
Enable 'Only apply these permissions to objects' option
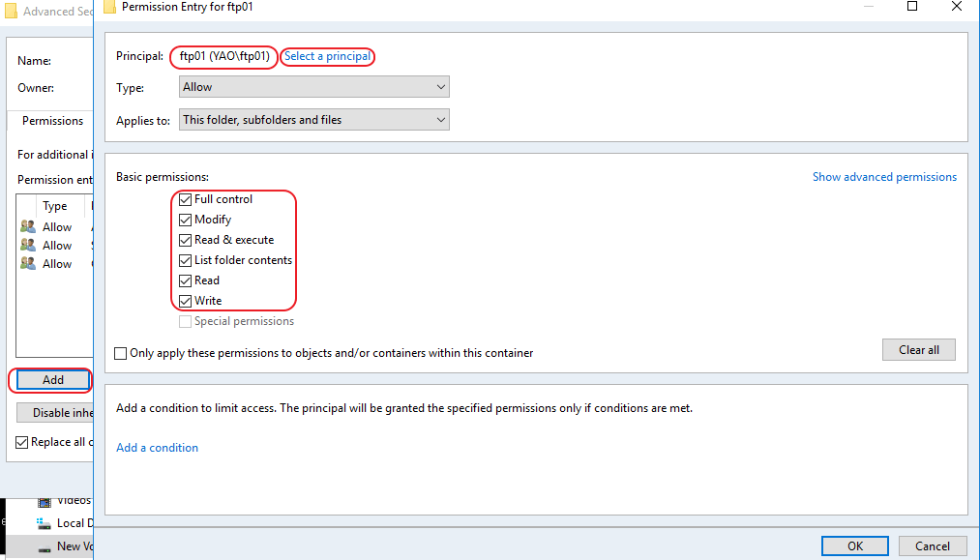[121, 353]
